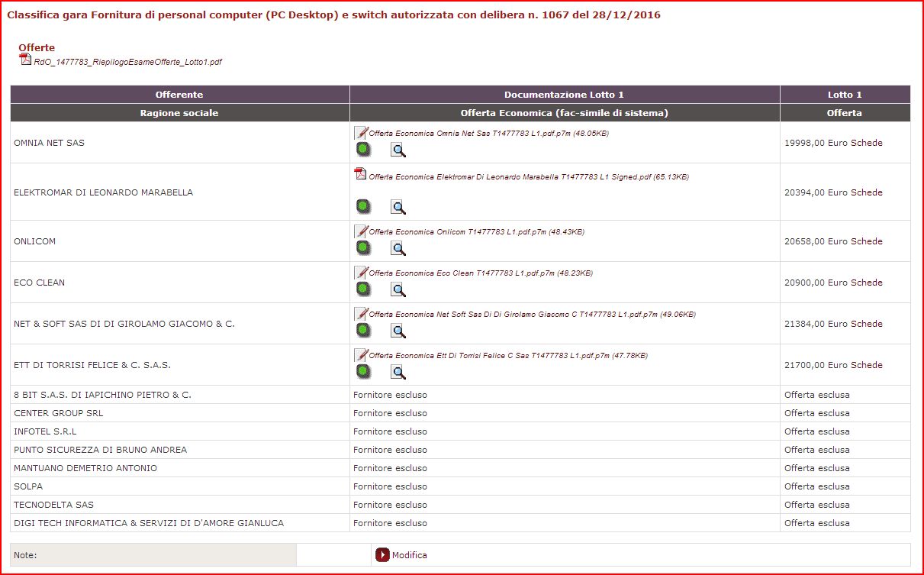Open Offerta Economica Ett Di Torrisi document link

(x=508, y=356)
